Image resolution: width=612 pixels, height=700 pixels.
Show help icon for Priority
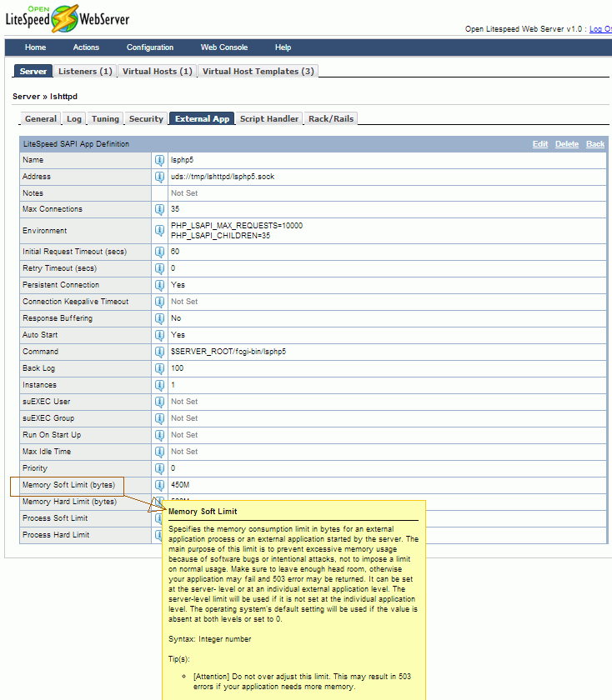click(x=159, y=468)
